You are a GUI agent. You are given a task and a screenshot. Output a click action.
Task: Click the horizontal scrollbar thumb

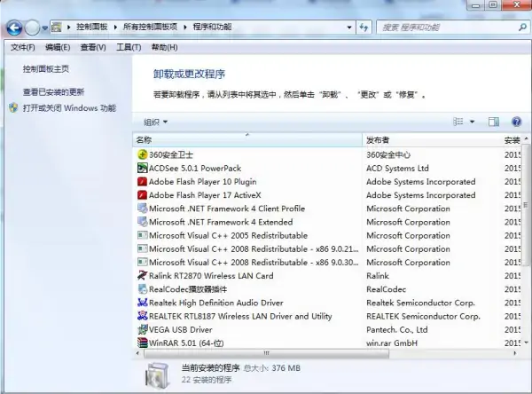266,353
